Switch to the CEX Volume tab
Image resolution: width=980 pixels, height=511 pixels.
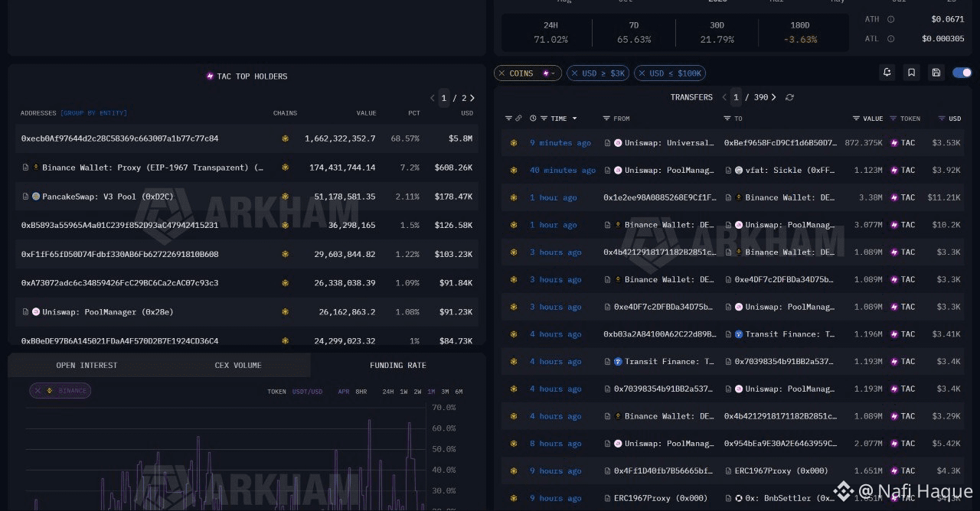238,365
